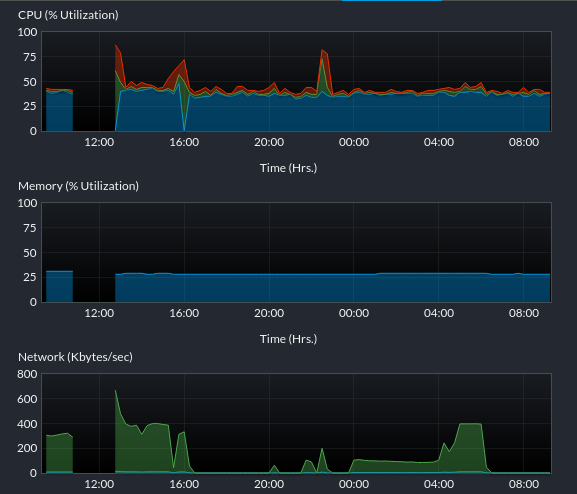Click the 04:00 tick label on CPU chart

pyautogui.click(x=439, y=142)
